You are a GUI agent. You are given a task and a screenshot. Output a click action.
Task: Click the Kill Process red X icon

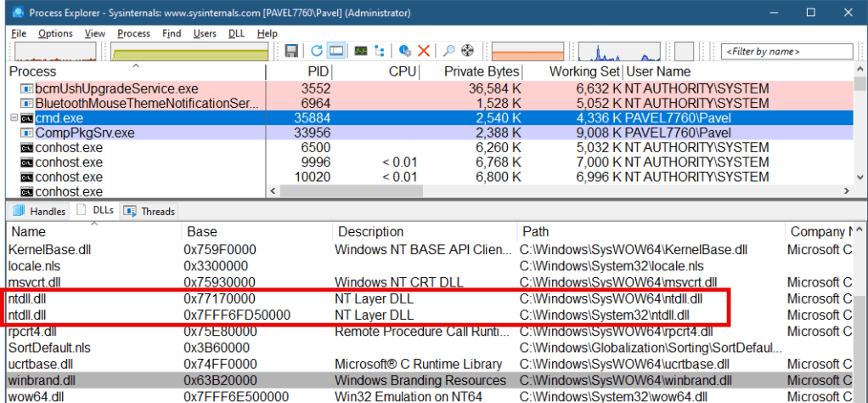click(x=424, y=51)
